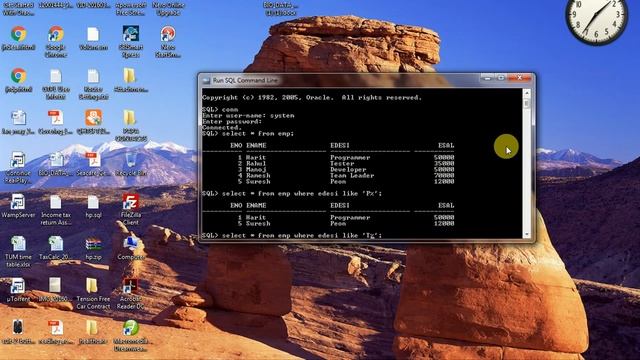Launch the Nero StartSmart shortcut
Viewport: 640px width, 360px height.
pos(168,41)
